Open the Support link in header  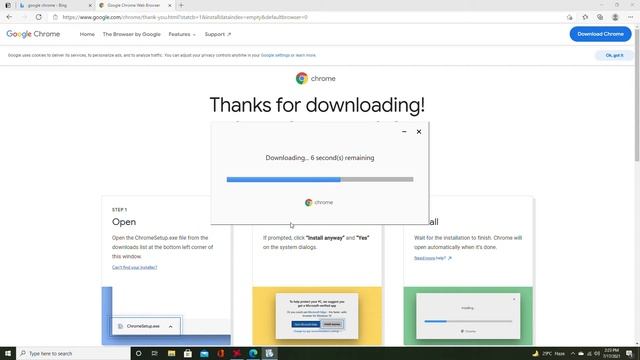point(218,34)
